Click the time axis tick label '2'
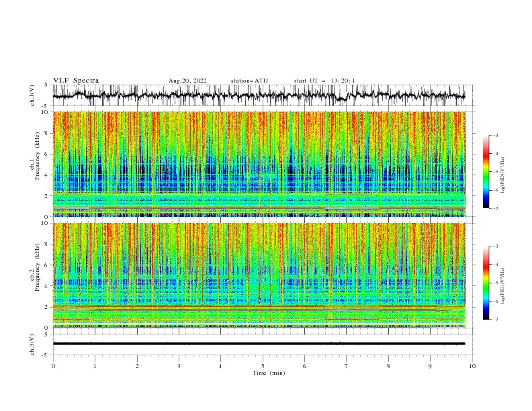 click(137, 366)
